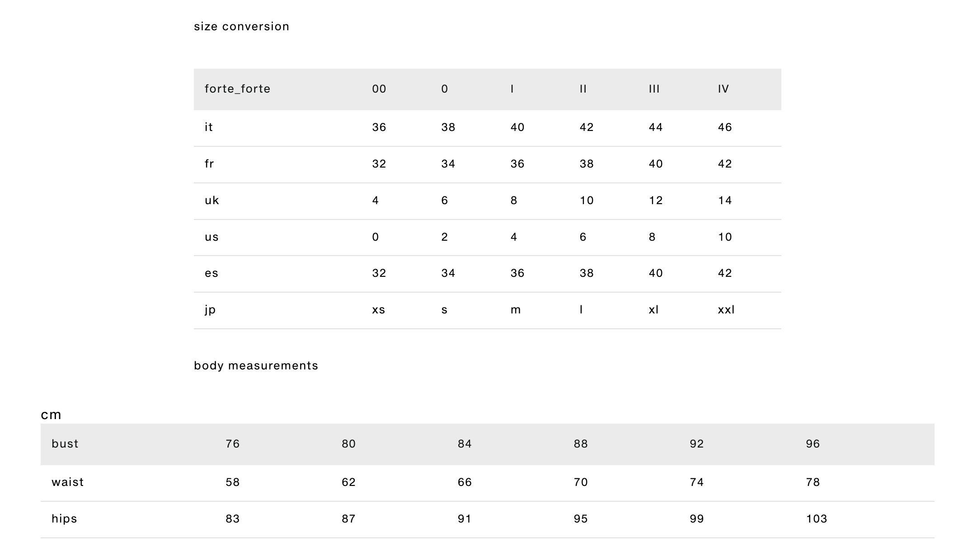Viewport: 977px width, 560px height.
Task: Click the "body measurements" heading
Action: tap(256, 366)
